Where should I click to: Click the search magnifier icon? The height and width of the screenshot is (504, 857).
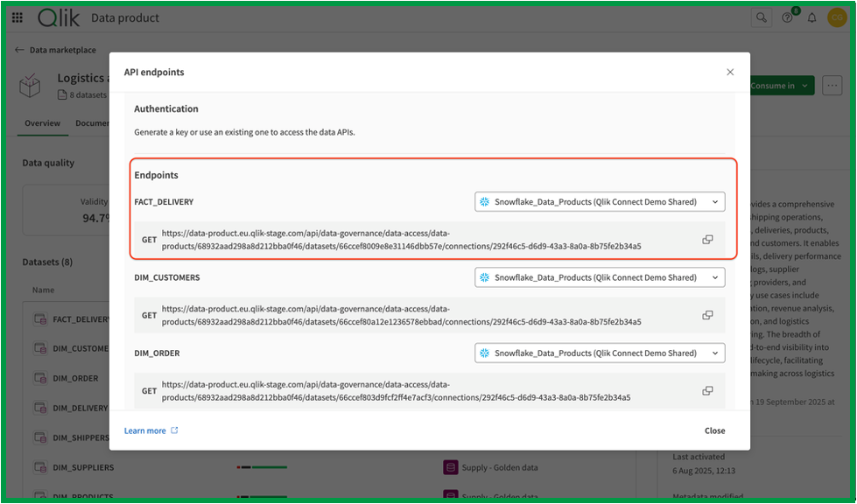pyautogui.click(x=761, y=17)
